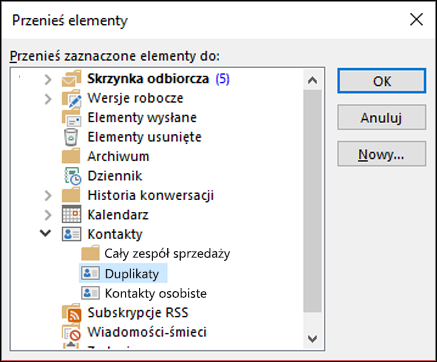Click the Kontakty contact card icon
This screenshot has width=437, height=362.
[71, 234]
